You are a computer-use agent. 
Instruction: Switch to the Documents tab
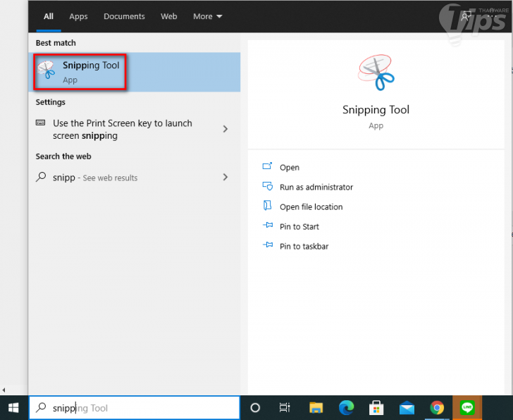point(124,16)
